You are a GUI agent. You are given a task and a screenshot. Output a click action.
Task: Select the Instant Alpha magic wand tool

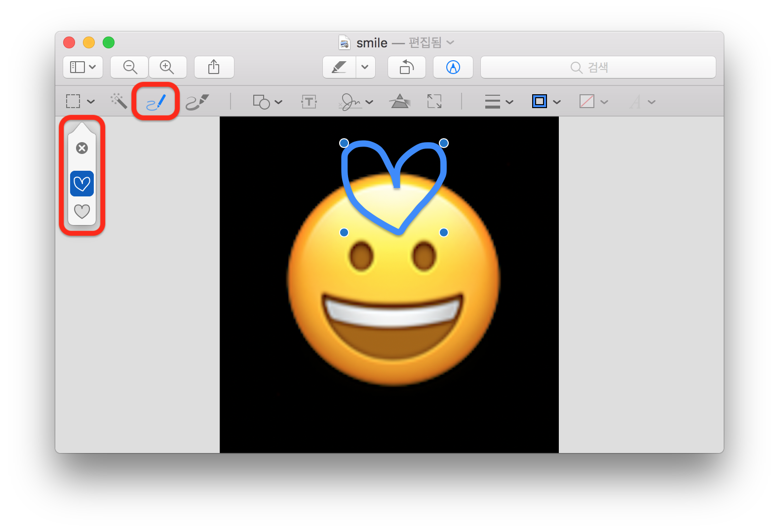click(118, 101)
